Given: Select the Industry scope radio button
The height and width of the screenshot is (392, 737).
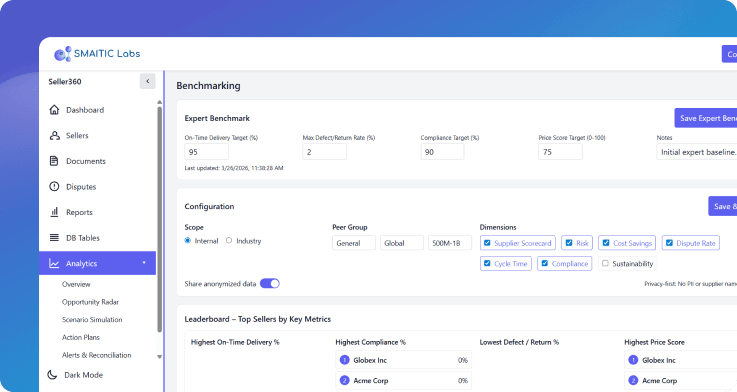Looking at the screenshot, I should click(229, 241).
